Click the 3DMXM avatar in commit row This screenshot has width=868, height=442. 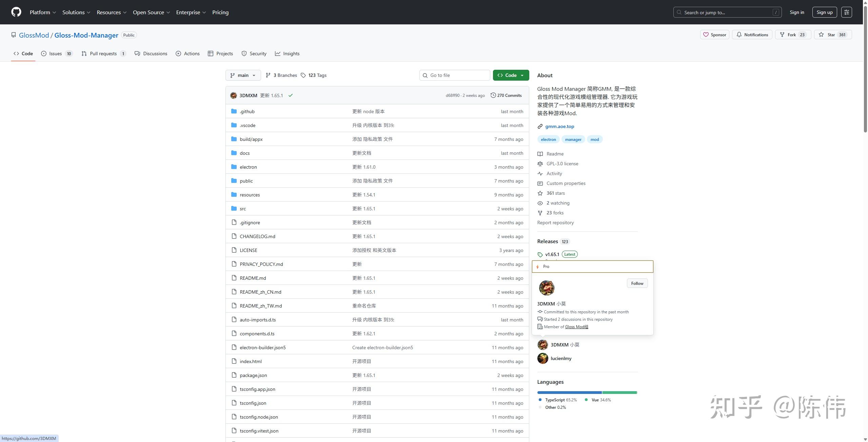pos(233,96)
